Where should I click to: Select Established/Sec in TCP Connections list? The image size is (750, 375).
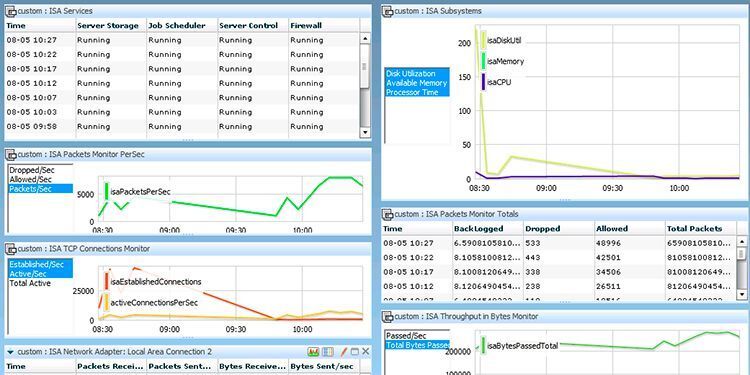pos(41,264)
